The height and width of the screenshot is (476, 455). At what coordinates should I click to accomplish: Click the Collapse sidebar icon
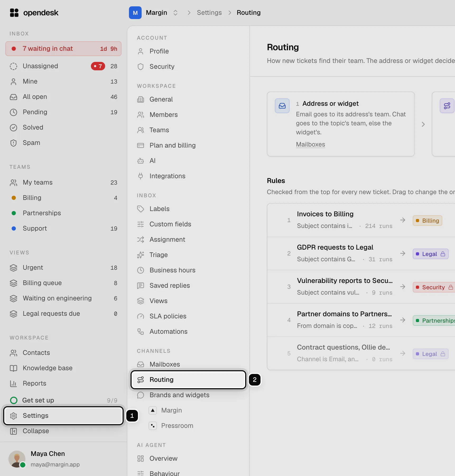(x=13, y=431)
